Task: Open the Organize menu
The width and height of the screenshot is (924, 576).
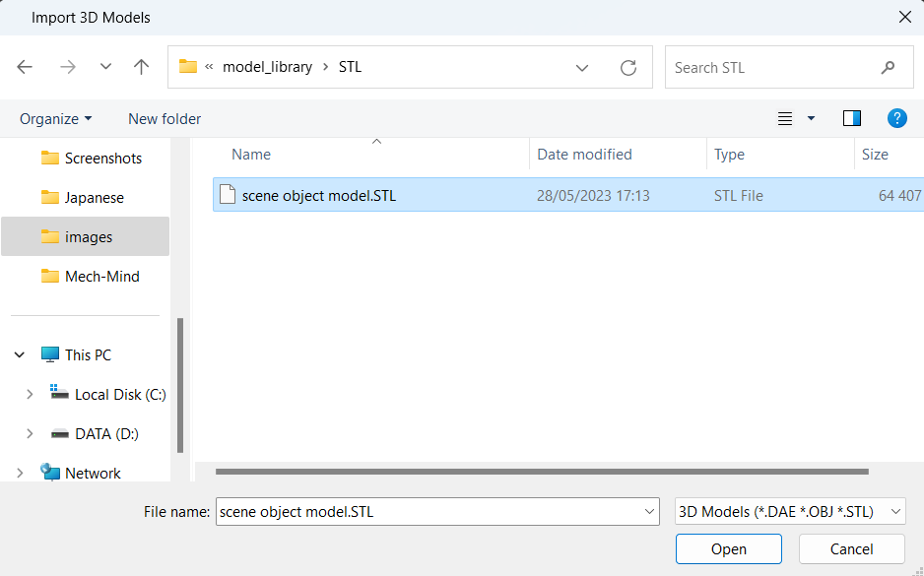Action: [56, 119]
